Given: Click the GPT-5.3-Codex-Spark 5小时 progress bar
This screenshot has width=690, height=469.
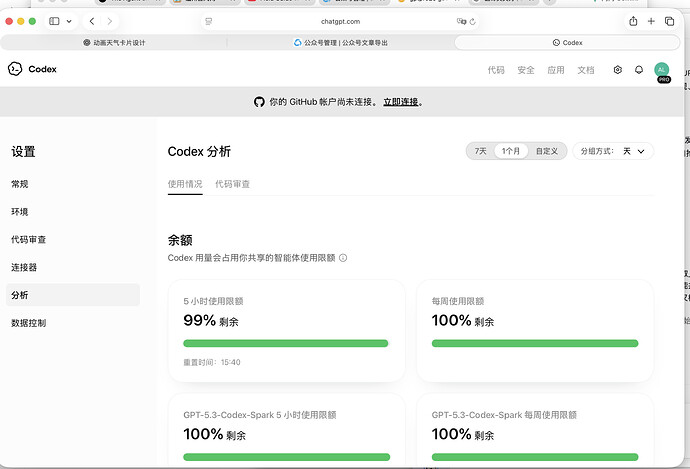Looking at the screenshot, I should 286,457.
